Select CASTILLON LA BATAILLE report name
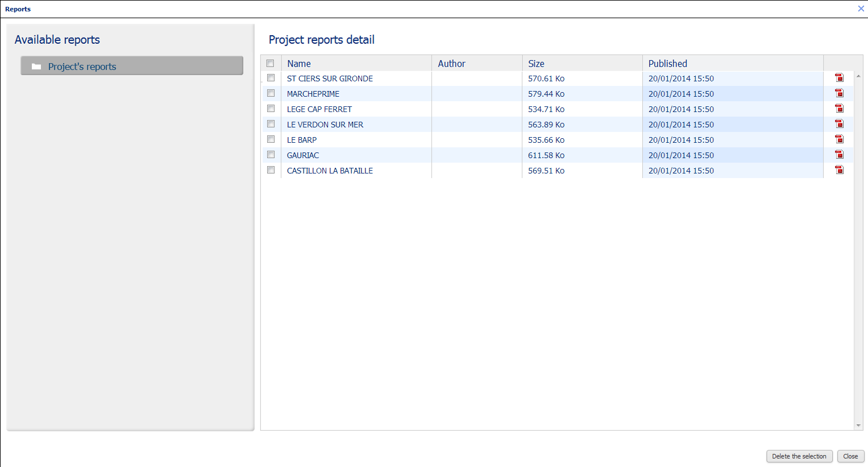The width and height of the screenshot is (868, 467). click(330, 171)
